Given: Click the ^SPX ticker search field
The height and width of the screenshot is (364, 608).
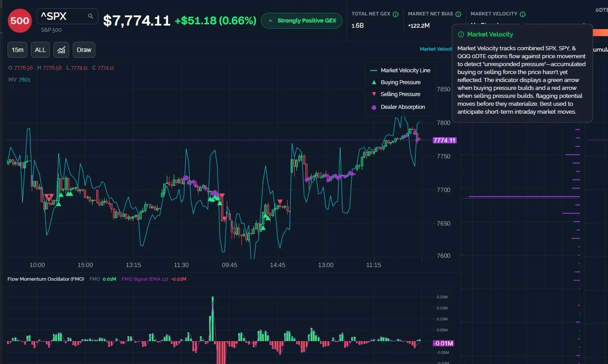Looking at the screenshot, I should tap(68, 16).
